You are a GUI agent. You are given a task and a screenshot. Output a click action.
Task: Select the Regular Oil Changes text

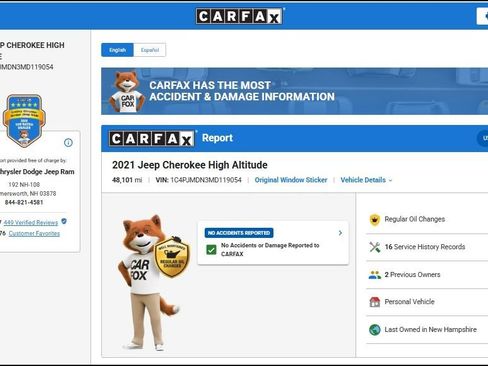[415, 219]
